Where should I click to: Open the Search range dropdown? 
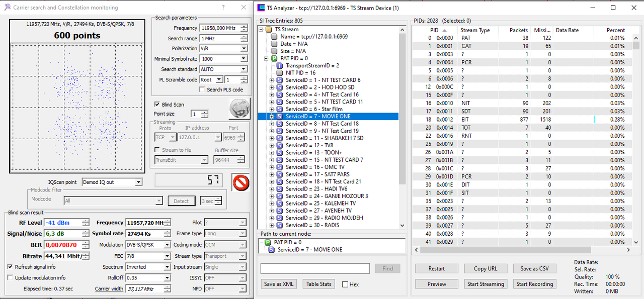[244, 38]
